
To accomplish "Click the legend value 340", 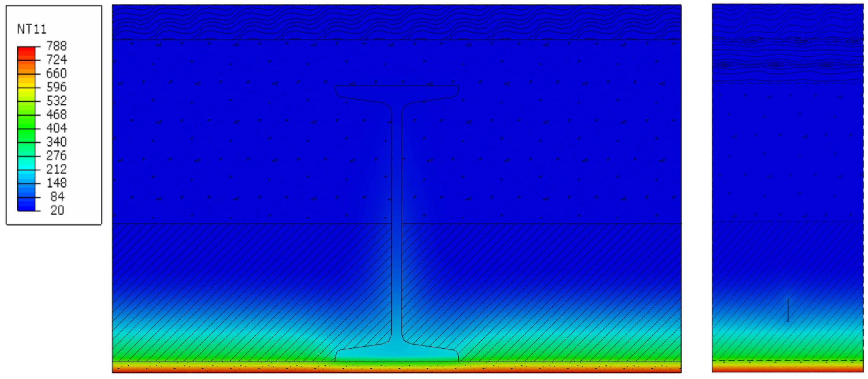I will click(x=57, y=142).
